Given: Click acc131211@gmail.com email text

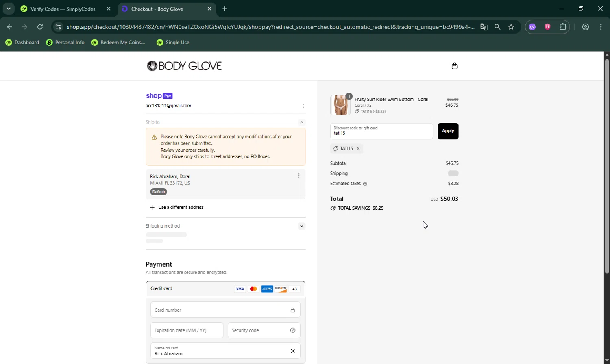Looking at the screenshot, I should click(x=168, y=106).
